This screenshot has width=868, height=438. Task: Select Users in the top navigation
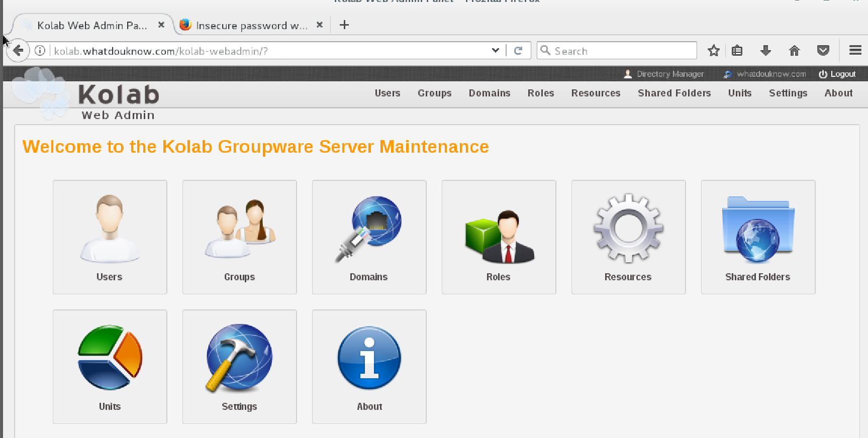click(x=388, y=93)
